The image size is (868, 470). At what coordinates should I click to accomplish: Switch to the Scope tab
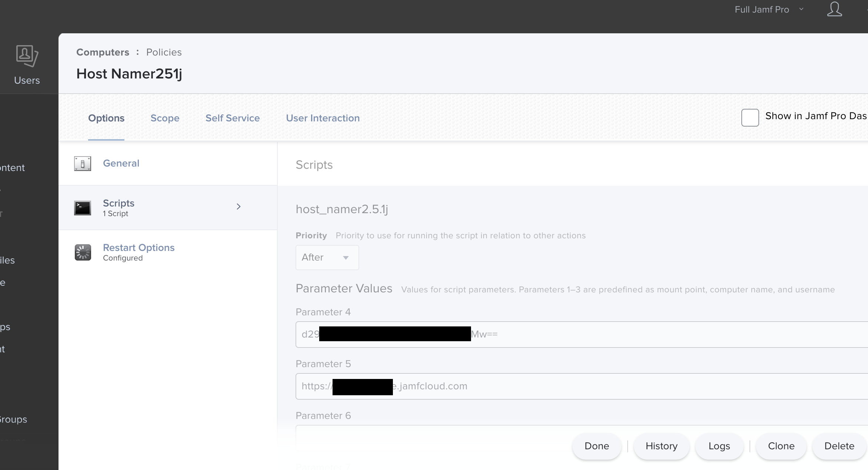click(165, 118)
